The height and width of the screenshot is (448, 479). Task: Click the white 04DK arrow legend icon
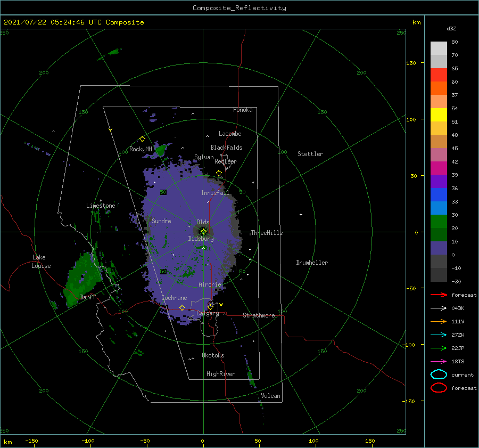pyautogui.click(x=439, y=308)
